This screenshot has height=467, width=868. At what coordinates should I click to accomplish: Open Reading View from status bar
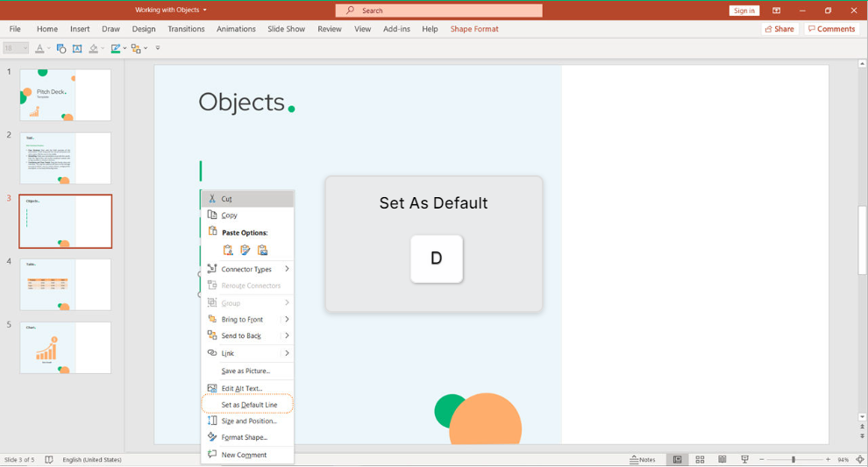722,460
